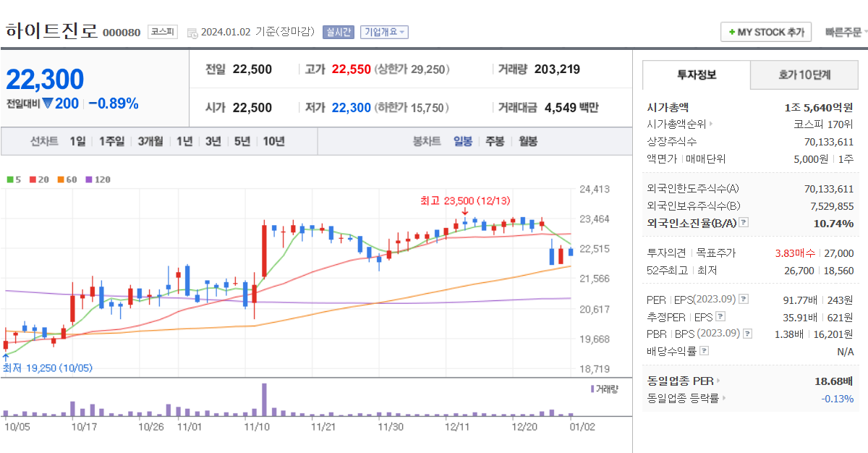The image size is (868, 453).
Task: Open help icon next to 추정PER EPS
Action: click(720, 316)
